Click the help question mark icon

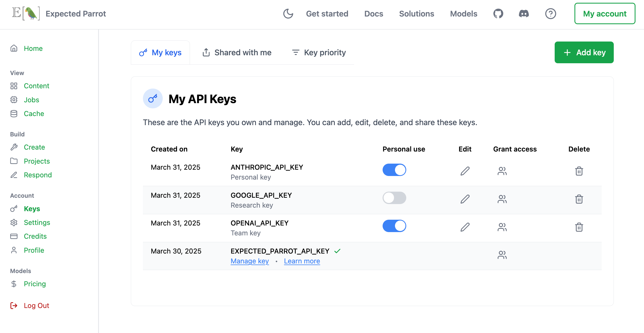pyautogui.click(x=551, y=13)
